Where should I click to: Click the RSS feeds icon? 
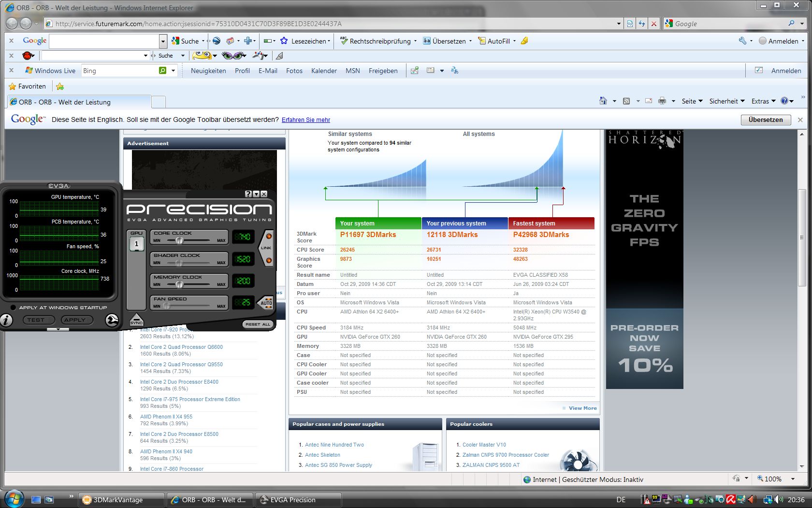click(626, 101)
